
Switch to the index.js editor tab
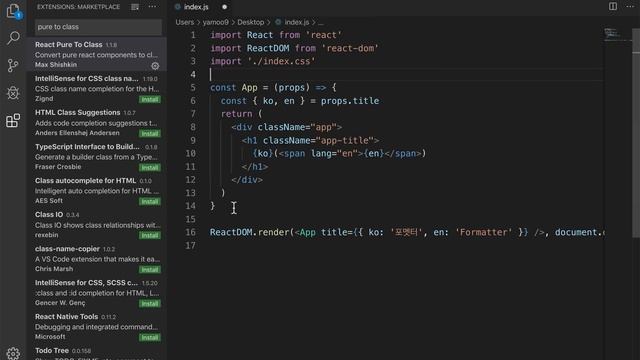[196, 7]
